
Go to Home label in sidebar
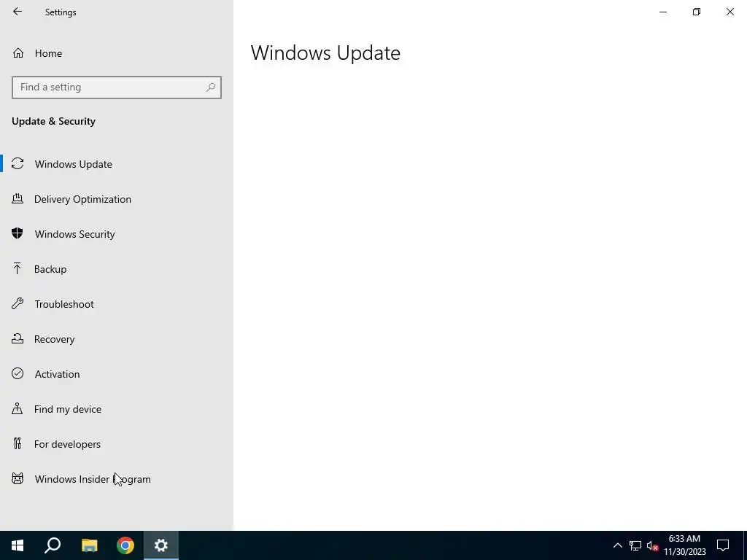48,53
